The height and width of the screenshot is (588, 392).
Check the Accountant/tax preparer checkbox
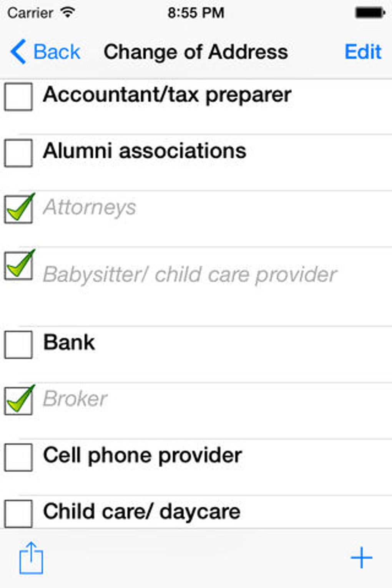coord(18,97)
